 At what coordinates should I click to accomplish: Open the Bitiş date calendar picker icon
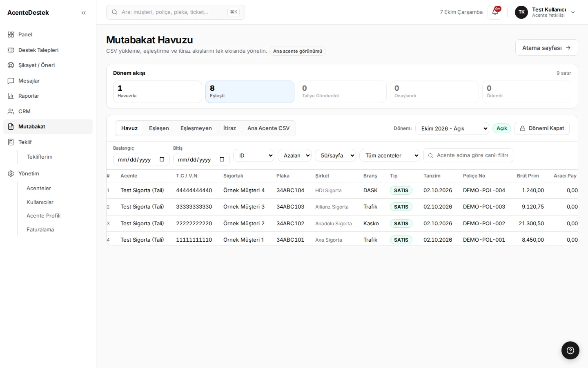click(222, 159)
